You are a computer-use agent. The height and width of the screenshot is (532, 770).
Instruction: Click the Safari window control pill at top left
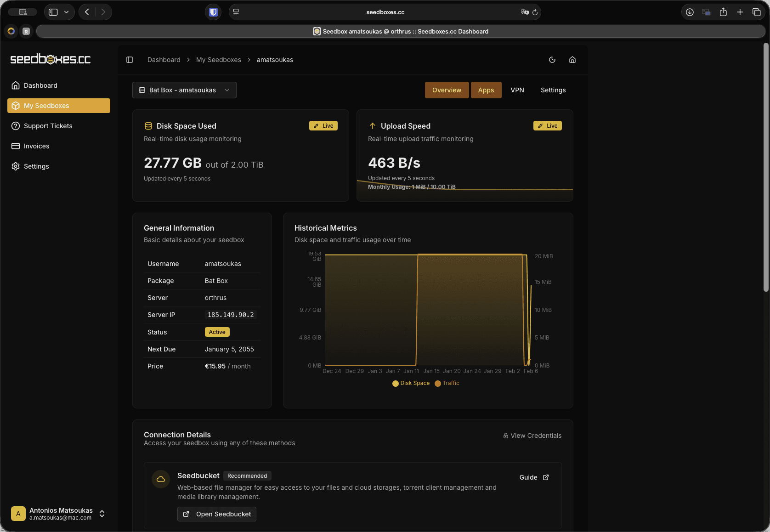(x=23, y=12)
